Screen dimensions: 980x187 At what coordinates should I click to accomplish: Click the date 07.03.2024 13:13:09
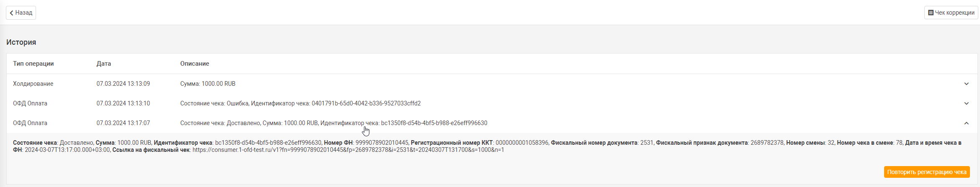point(123,84)
